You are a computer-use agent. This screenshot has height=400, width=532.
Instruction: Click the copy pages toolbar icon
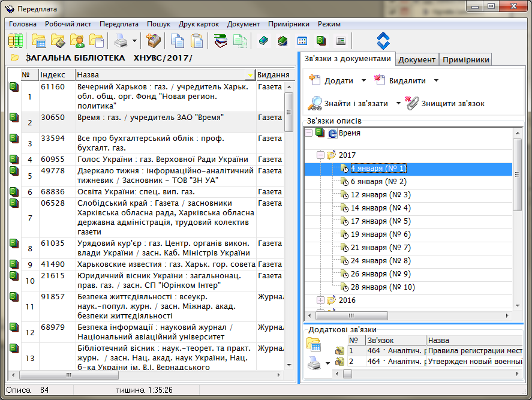point(178,41)
